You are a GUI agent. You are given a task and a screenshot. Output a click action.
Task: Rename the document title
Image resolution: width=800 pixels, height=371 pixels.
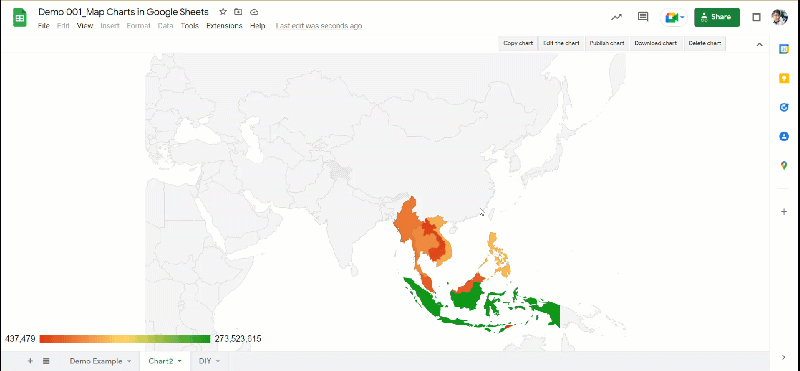point(123,12)
